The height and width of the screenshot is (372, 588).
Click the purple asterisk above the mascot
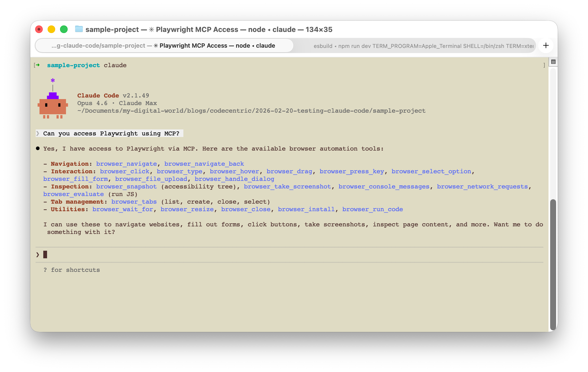(53, 80)
